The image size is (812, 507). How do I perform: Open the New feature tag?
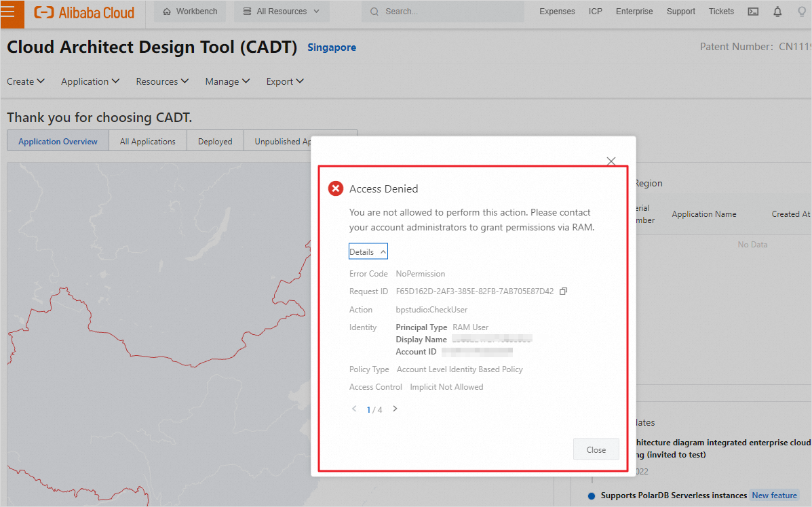[x=774, y=495]
